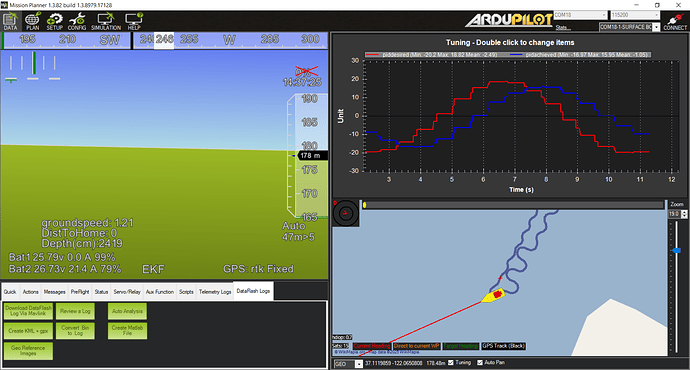This screenshot has width=690, height=370.
Task: Click the Review a Log button
Action: click(x=75, y=311)
